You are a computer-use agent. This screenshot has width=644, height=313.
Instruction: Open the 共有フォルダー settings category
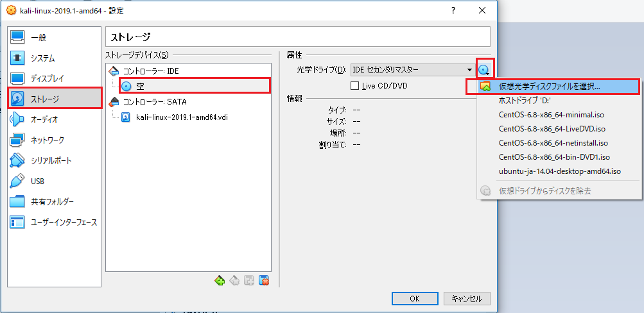pyautogui.click(x=55, y=202)
